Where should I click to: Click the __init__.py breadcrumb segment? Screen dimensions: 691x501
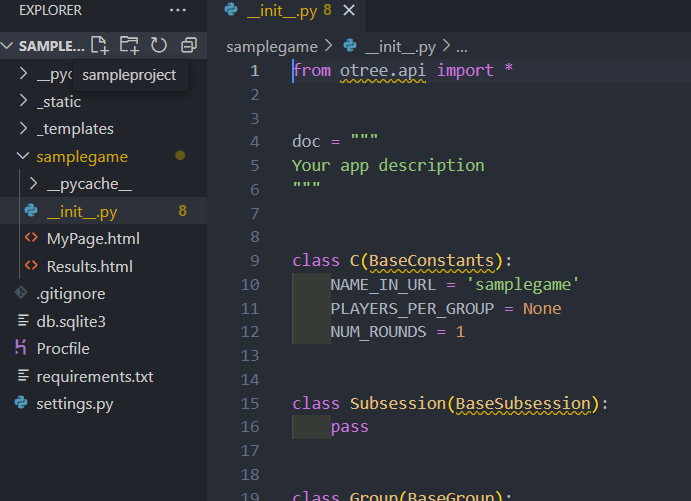400,47
